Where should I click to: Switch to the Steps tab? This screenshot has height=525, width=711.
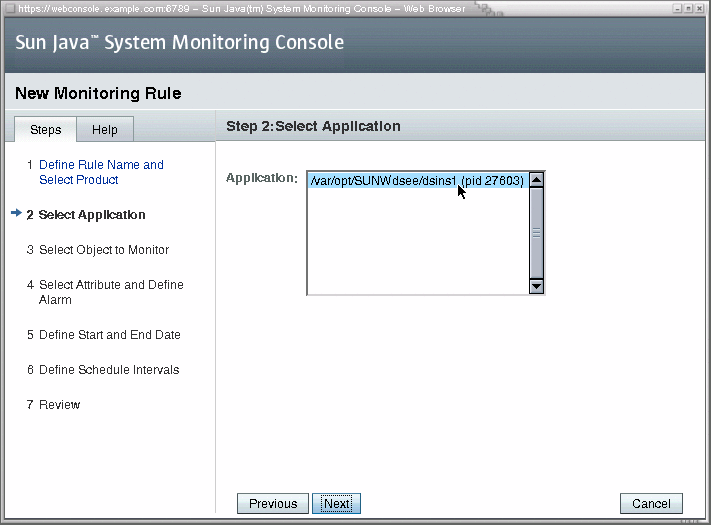[x=45, y=130]
